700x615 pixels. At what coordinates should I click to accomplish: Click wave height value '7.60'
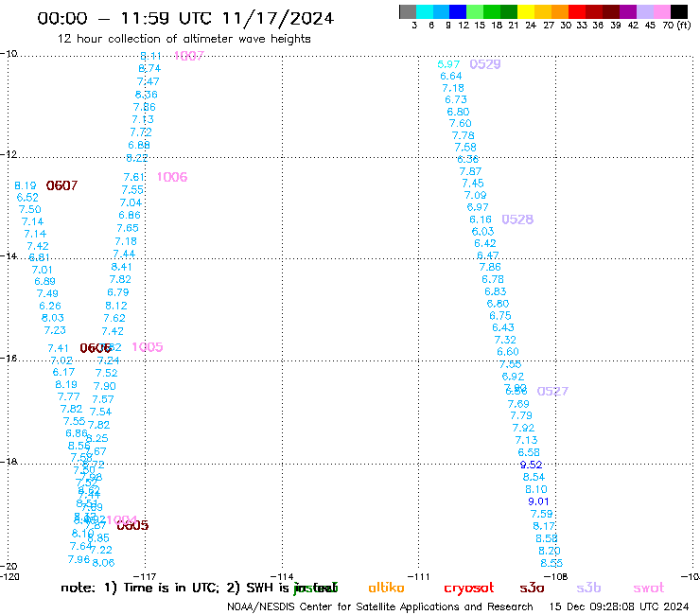(461, 124)
